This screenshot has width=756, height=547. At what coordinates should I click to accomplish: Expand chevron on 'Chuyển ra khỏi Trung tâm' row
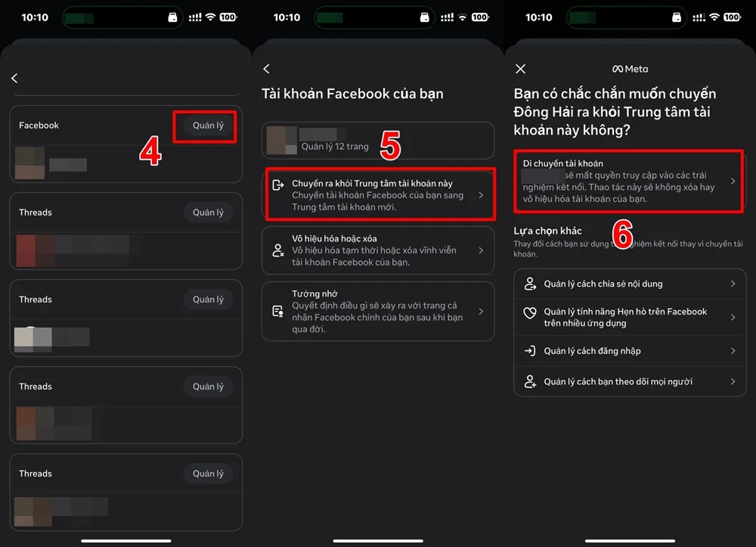pos(481,195)
